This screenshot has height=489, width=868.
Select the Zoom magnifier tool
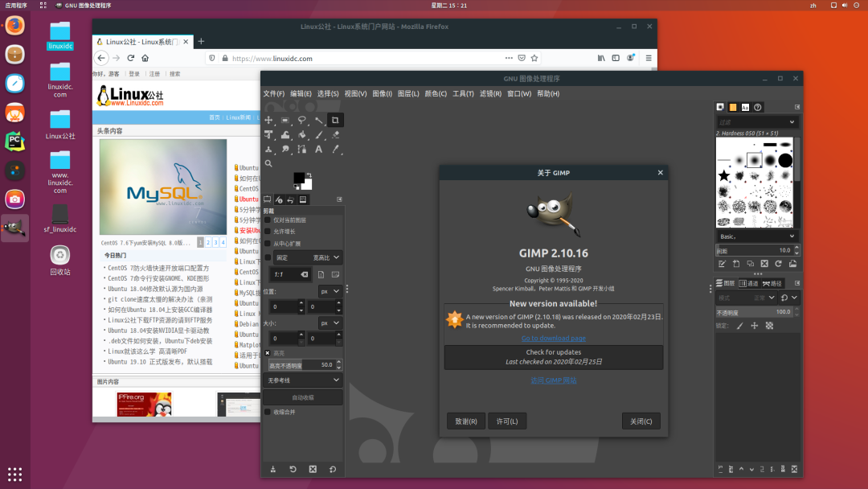pos(268,163)
